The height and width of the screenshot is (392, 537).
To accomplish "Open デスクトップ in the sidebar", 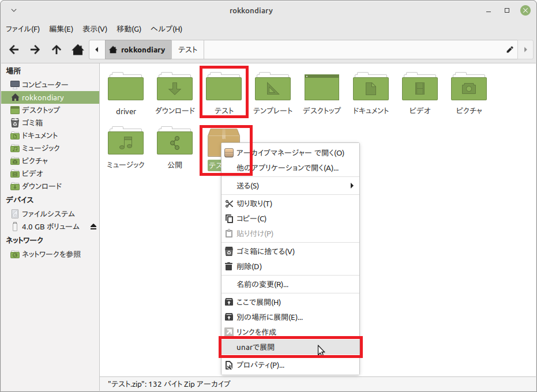I will [50, 110].
